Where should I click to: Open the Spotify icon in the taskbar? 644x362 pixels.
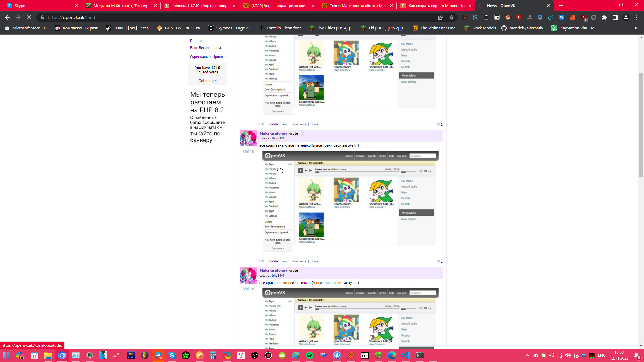pyautogui.click(x=310, y=355)
